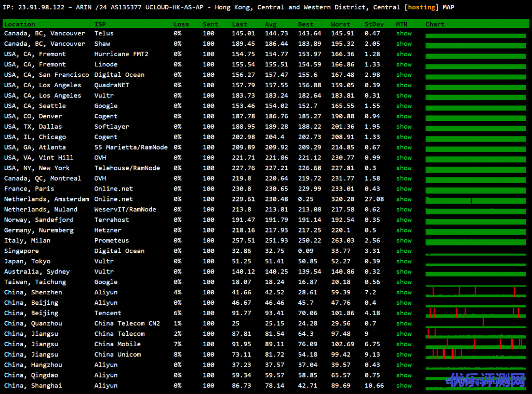
Task: Show MTR for Shanghai Aliyun row
Action: pos(404,386)
